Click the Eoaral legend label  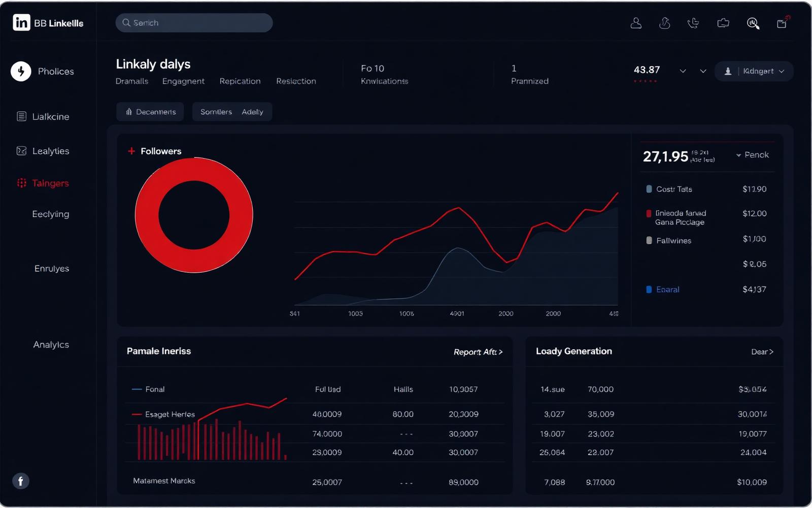pos(667,290)
